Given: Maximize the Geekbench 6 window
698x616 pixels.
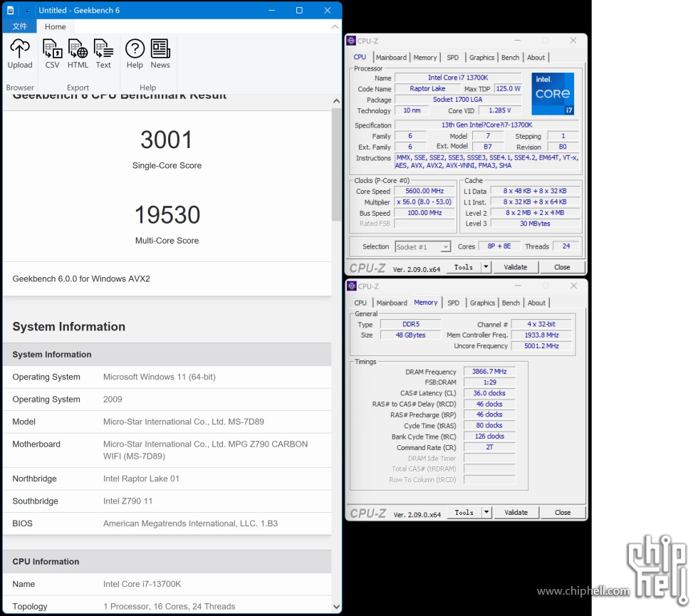Looking at the screenshot, I should (299, 10).
